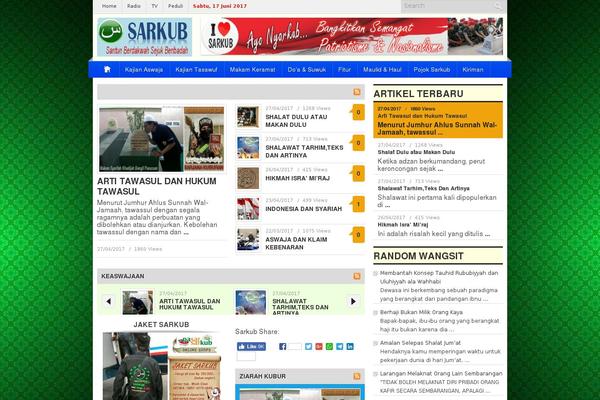Screen dimensions: 600x400
Task: Click thumbnail of Hikmah Isra' Mi'raj
Action: click(x=248, y=178)
